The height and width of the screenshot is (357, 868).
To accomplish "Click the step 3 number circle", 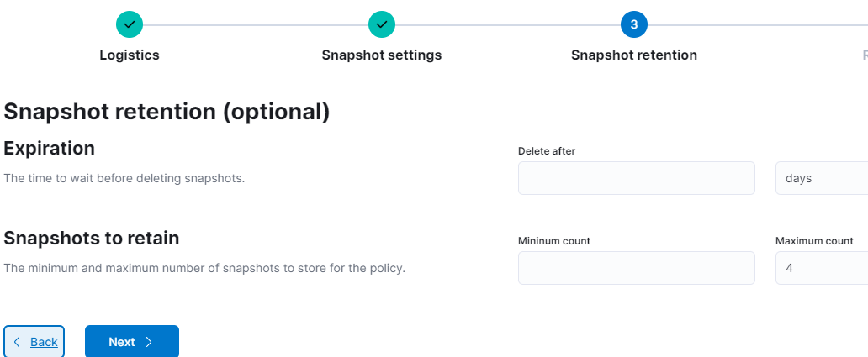I will click(x=634, y=24).
